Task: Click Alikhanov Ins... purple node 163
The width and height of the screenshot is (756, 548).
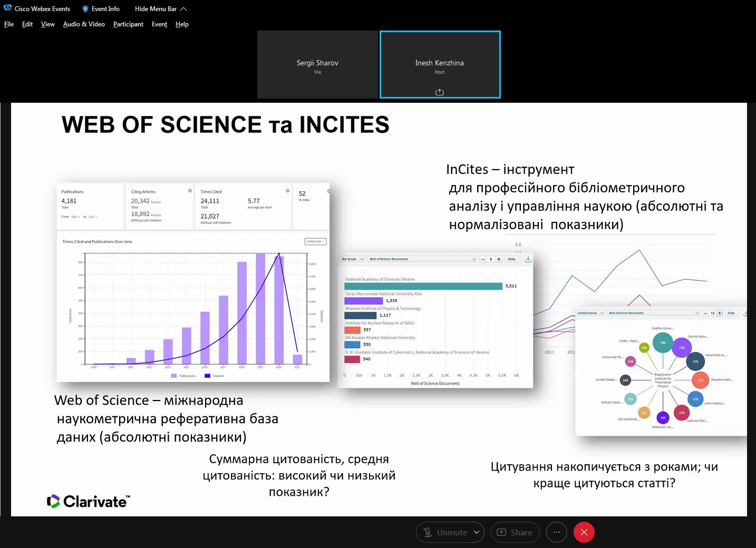Action: (x=663, y=417)
